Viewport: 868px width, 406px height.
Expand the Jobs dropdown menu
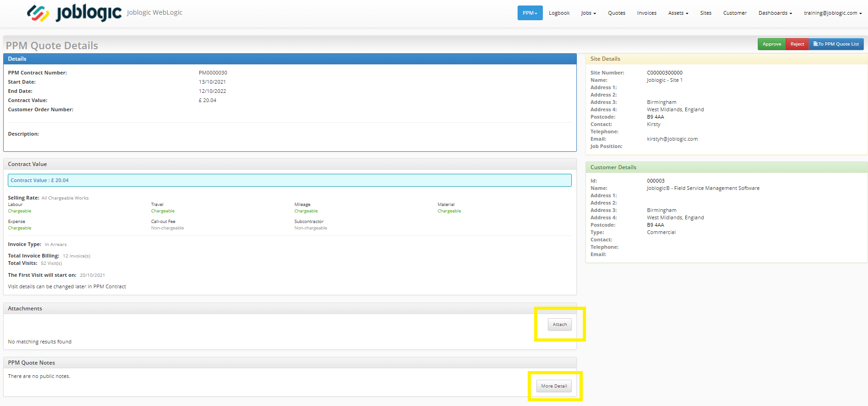(588, 13)
